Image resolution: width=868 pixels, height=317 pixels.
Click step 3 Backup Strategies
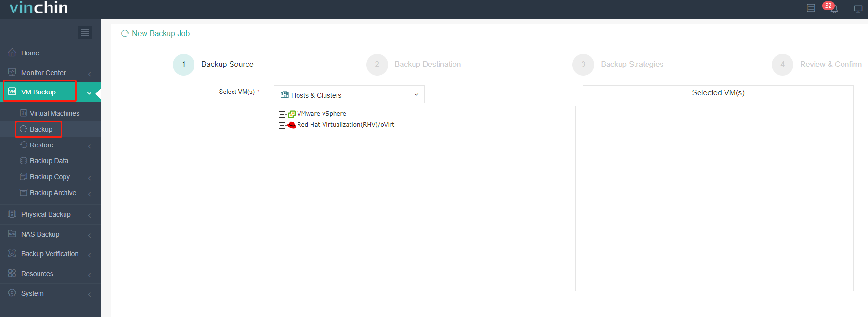618,65
